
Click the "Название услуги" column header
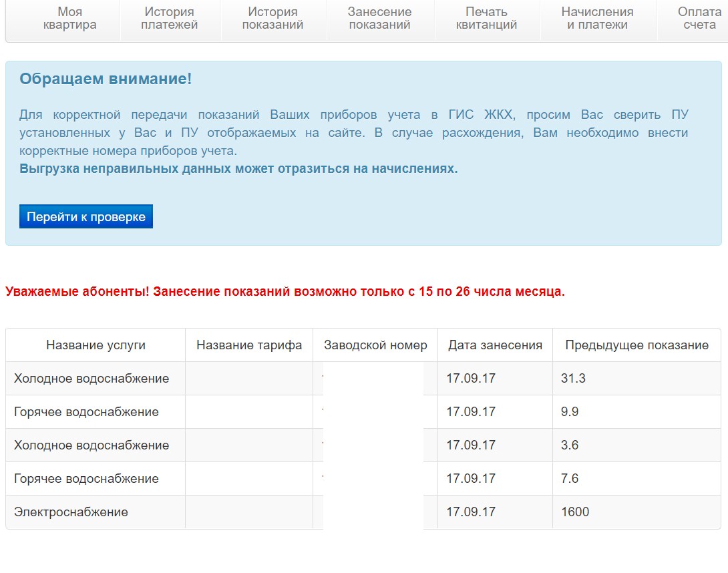pos(96,345)
